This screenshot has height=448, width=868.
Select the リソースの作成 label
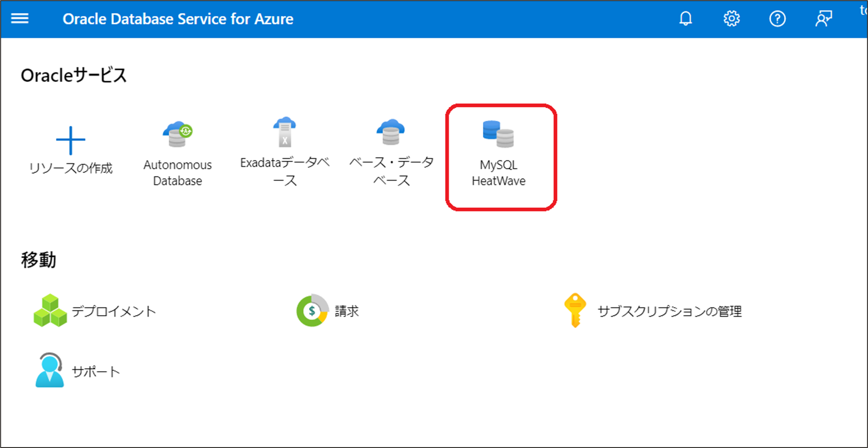(71, 168)
